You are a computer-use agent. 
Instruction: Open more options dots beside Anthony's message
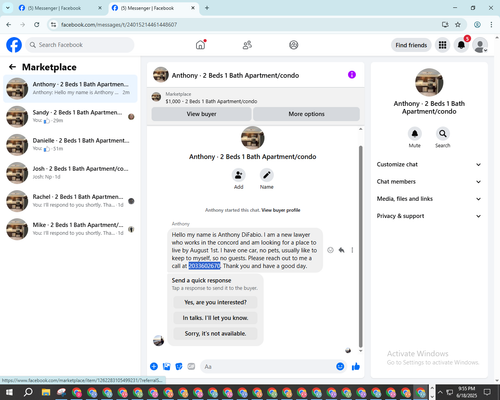(x=352, y=250)
